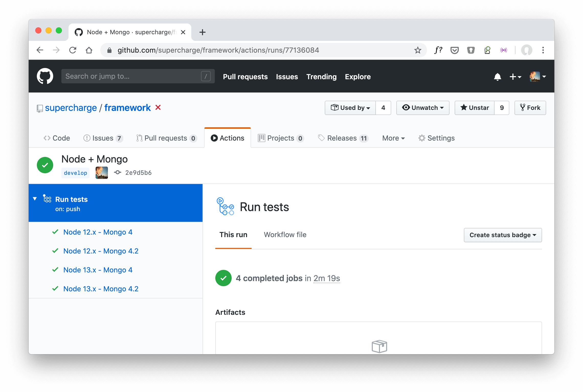583x392 pixels.
Task: Click the GitHub logo to go home
Action: point(45,76)
